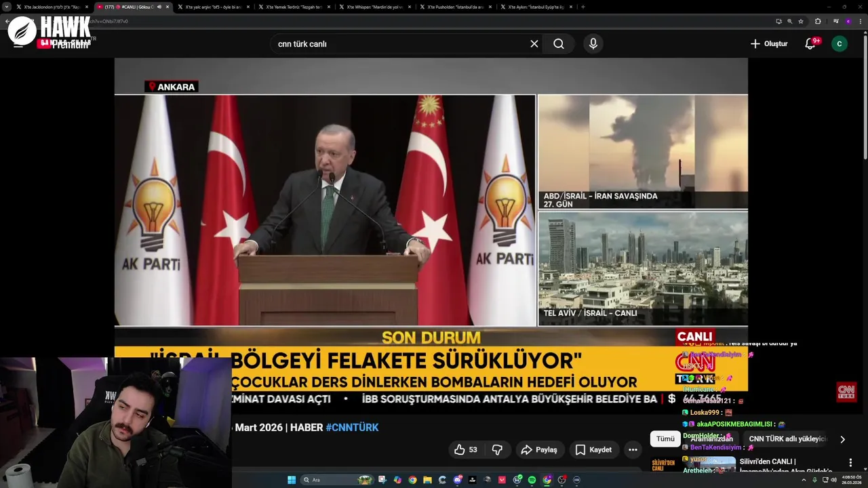Click the Paylaş share button
Screen dimensions: 868x488
[539, 449]
